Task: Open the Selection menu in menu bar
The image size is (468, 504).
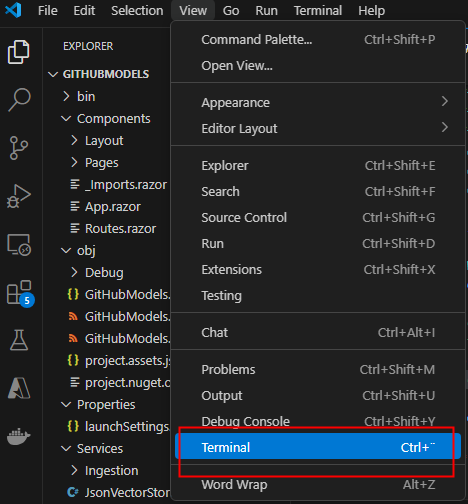Action: [x=137, y=10]
